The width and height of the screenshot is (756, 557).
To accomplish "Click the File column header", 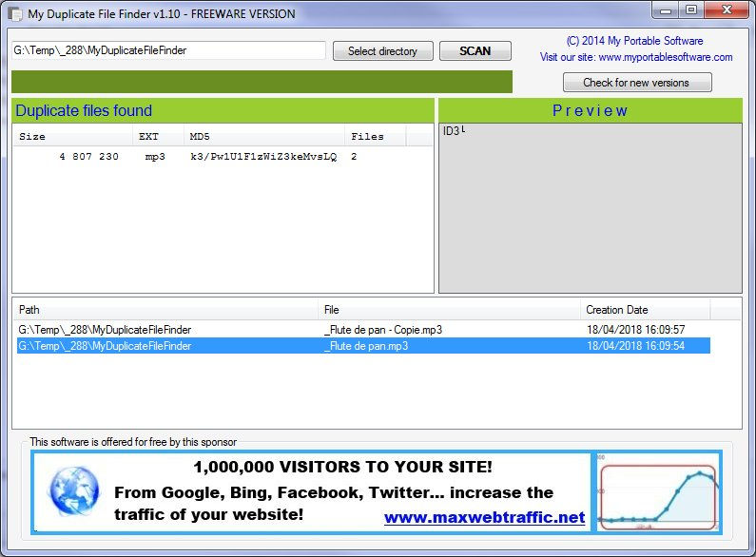I will tap(450, 310).
